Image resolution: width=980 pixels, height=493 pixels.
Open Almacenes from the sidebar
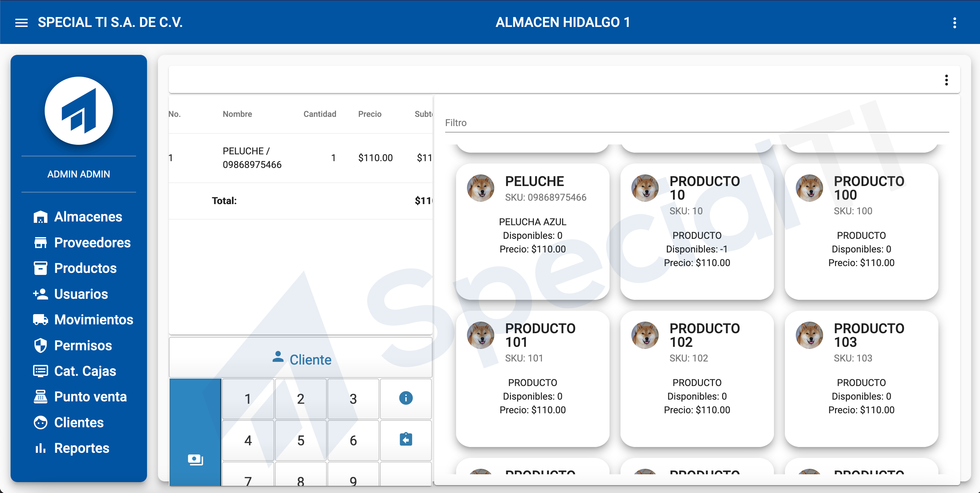coord(88,217)
